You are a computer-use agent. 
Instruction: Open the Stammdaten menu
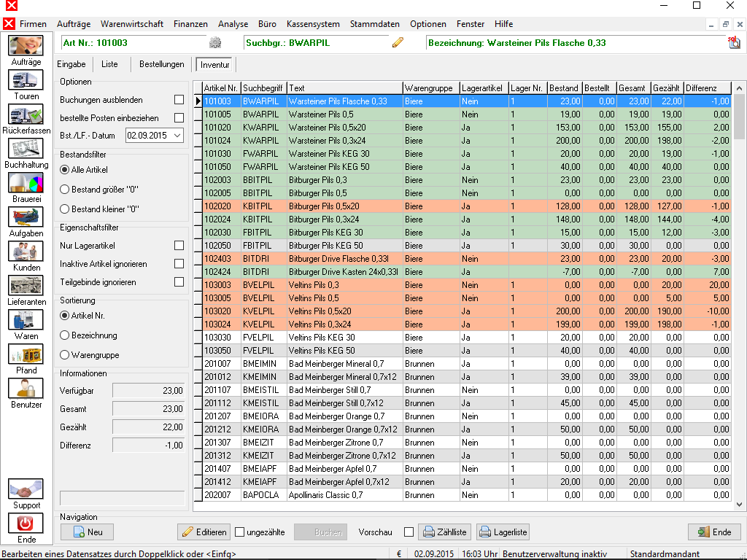pos(375,24)
